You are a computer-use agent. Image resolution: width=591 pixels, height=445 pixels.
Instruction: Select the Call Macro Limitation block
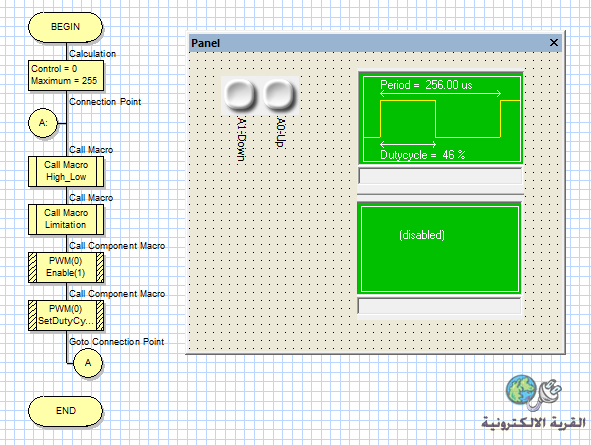coord(66,219)
